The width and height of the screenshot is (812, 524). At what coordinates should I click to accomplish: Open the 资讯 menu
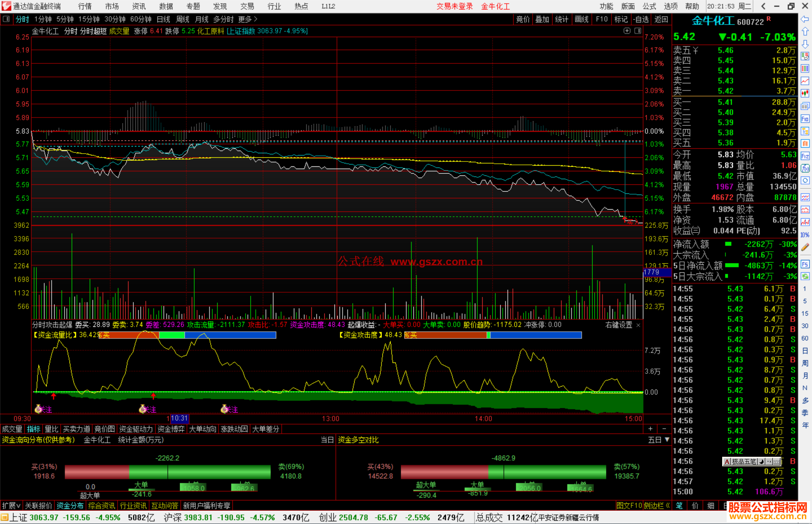point(139,6)
